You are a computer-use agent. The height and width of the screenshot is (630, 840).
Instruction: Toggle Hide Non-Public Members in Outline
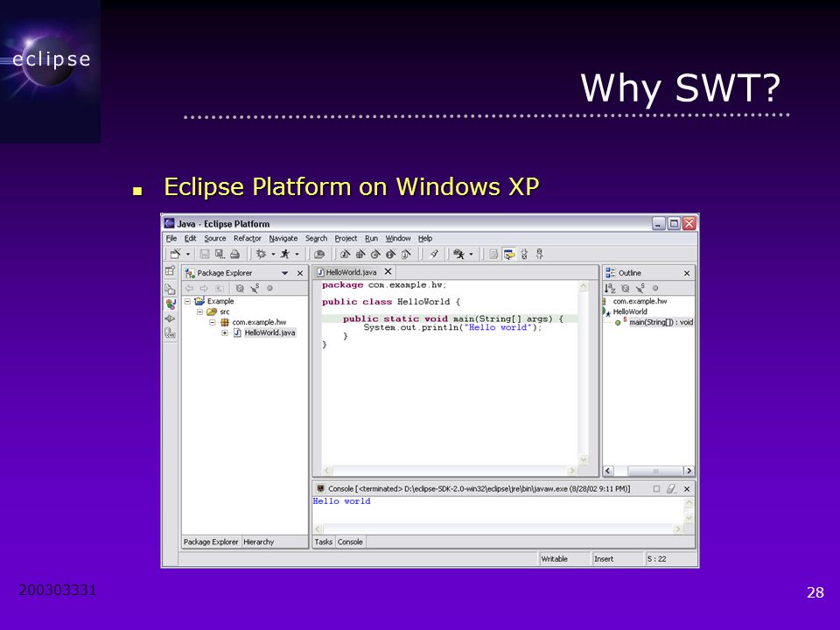[655, 288]
